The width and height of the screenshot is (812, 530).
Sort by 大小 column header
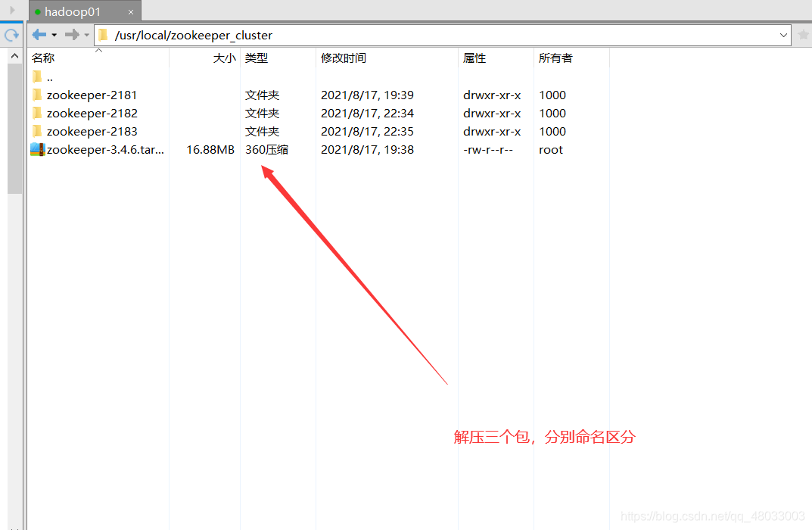224,58
